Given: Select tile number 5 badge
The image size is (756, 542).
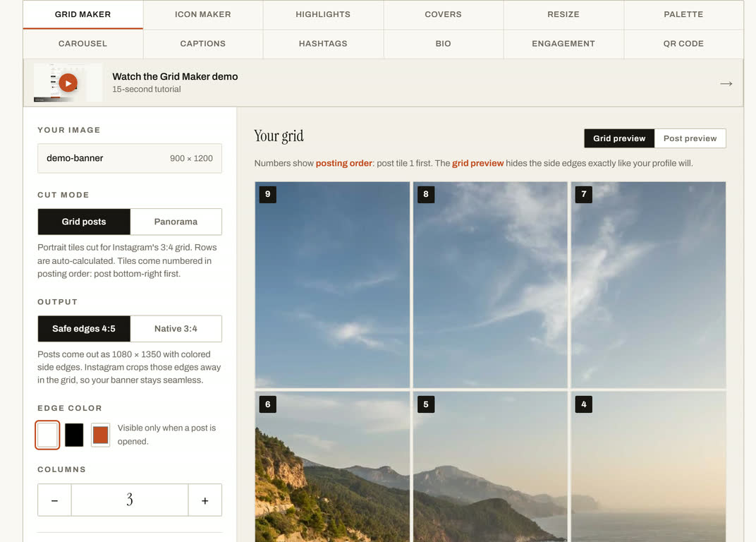Looking at the screenshot, I should (426, 404).
